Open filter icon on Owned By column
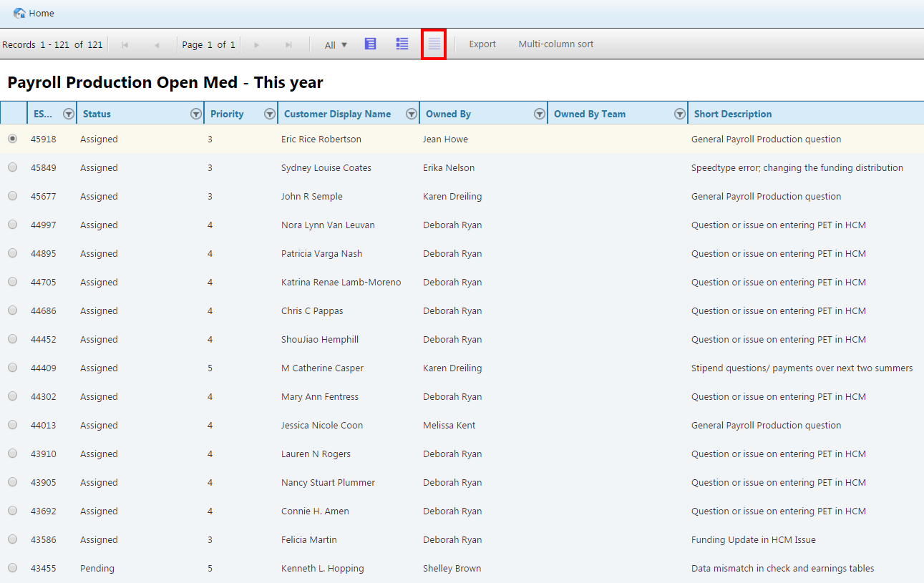Image resolution: width=924 pixels, height=583 pixels. pos(540,114)
